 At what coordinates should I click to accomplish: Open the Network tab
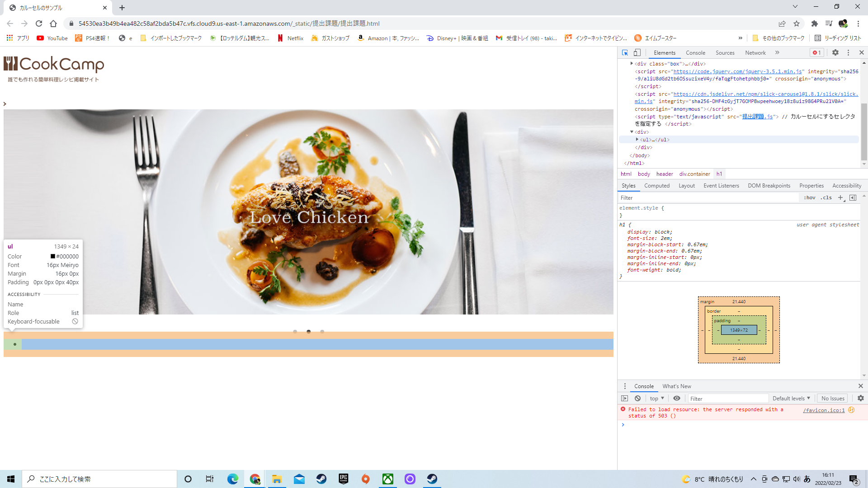click(755, 53)
